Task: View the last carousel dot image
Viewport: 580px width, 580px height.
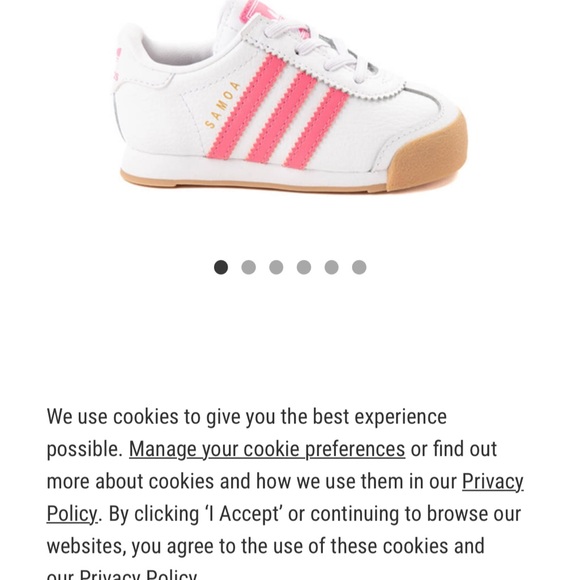Action: [x=359, y=267]
